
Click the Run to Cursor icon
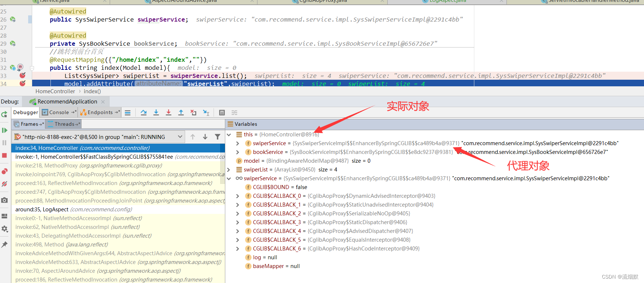[206, 113]
